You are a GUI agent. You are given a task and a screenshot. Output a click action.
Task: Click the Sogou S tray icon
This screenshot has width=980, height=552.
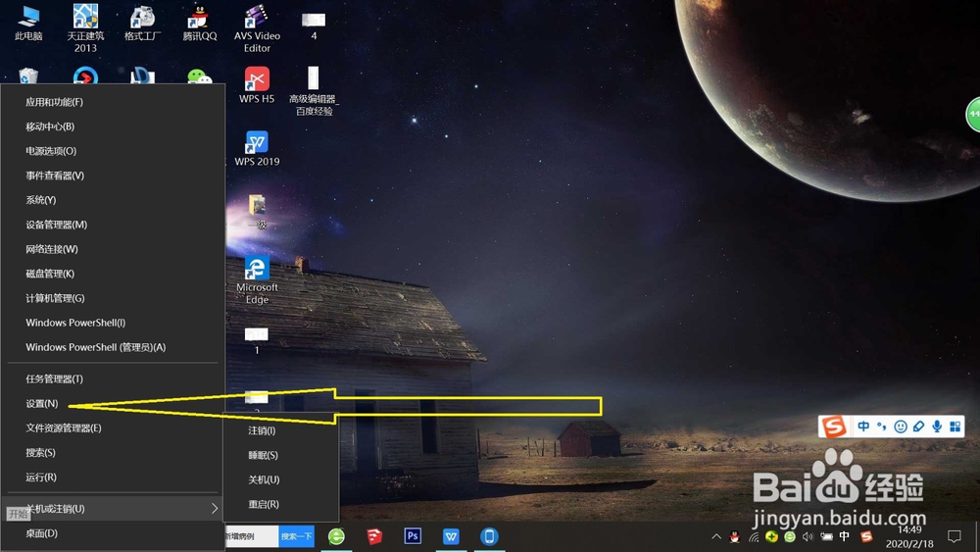pos(866,536)
